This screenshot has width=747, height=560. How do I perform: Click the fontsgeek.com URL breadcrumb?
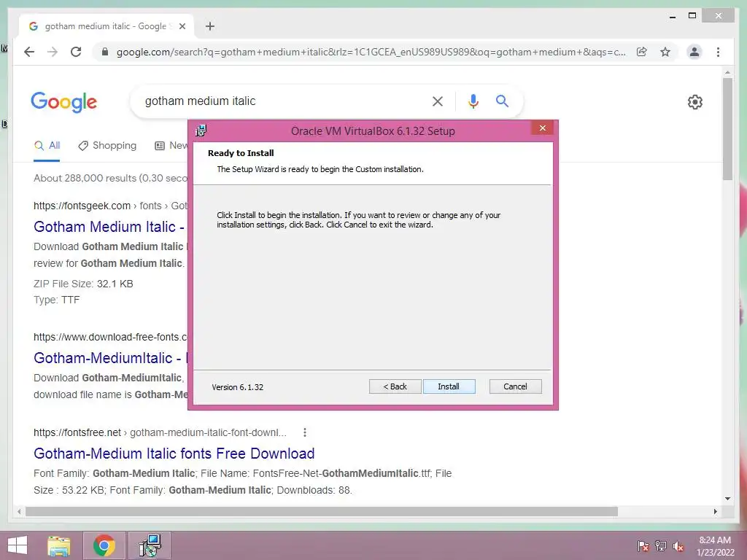point(111,206)
